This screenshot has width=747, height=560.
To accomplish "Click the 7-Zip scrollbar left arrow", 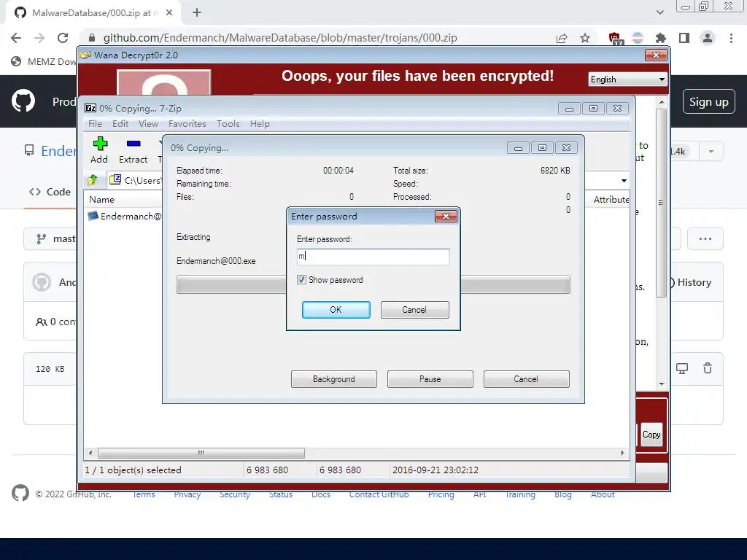I will [x=90, y=453].
